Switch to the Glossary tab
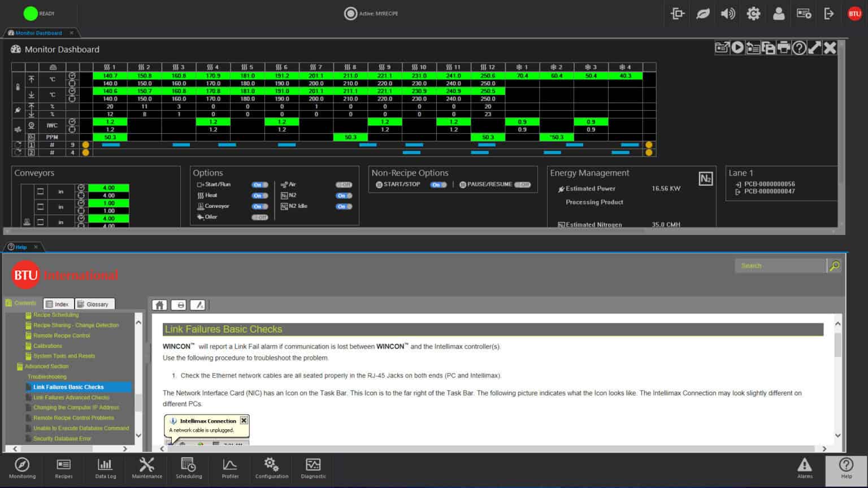 coord(94,304)
